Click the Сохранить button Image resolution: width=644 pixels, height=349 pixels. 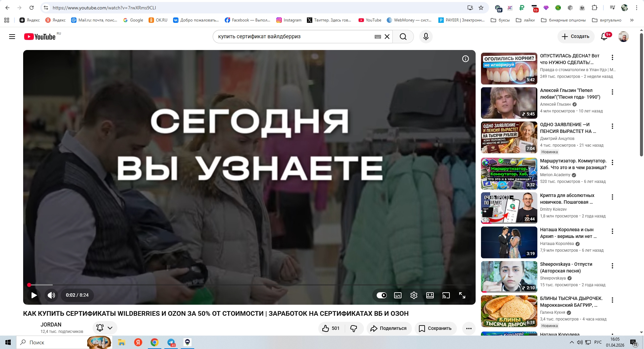point(435,328)
